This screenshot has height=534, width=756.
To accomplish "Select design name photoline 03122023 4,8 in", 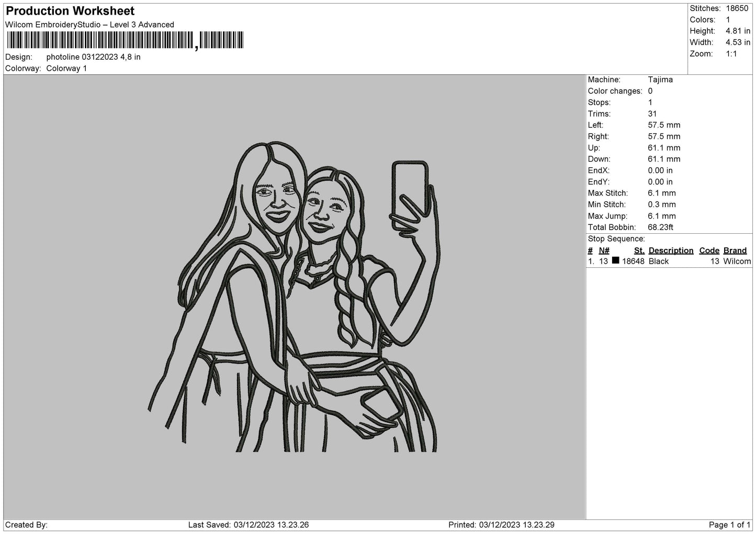I will pyautogui.click(x=93, y=57).
